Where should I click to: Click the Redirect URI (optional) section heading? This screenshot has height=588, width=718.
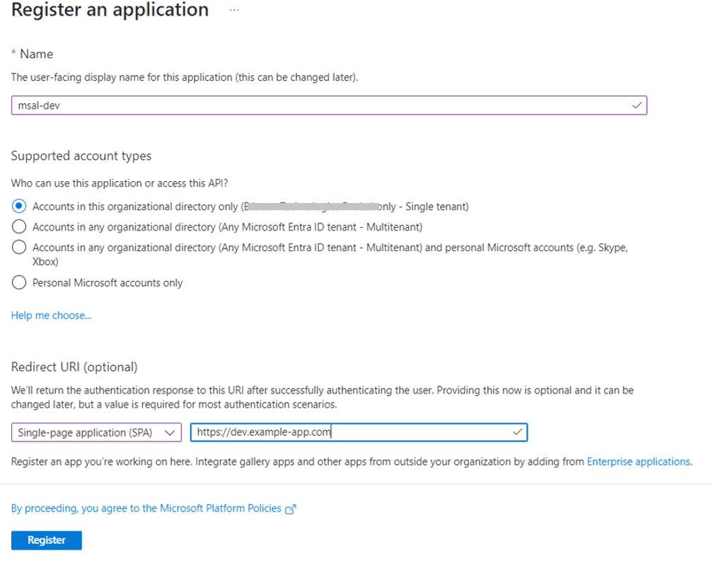coord(74,367)
